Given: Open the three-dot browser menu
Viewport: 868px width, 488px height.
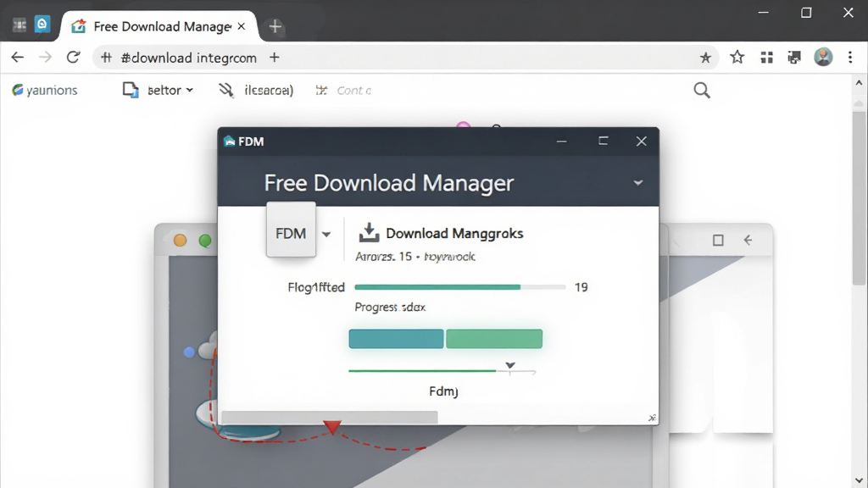Looking at the screenshot, I should 850,57.
